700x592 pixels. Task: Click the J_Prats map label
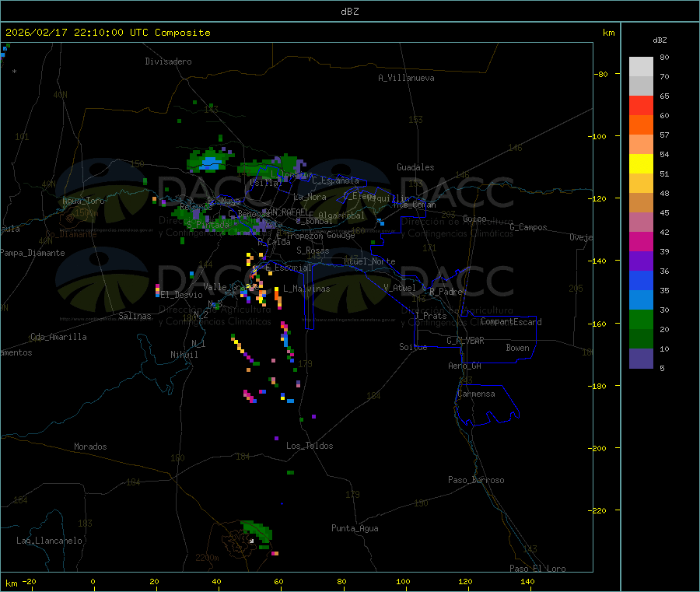431,316
